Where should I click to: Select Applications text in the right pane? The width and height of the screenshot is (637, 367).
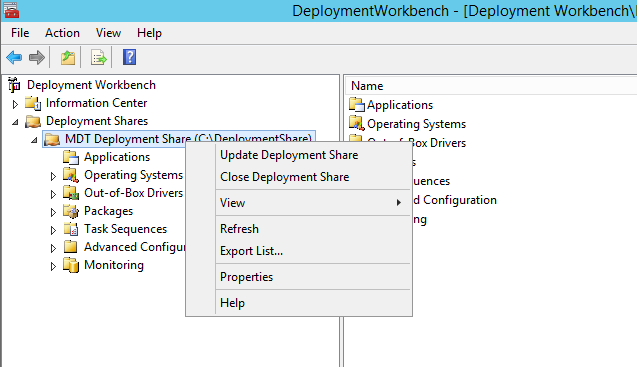[400, 105]
